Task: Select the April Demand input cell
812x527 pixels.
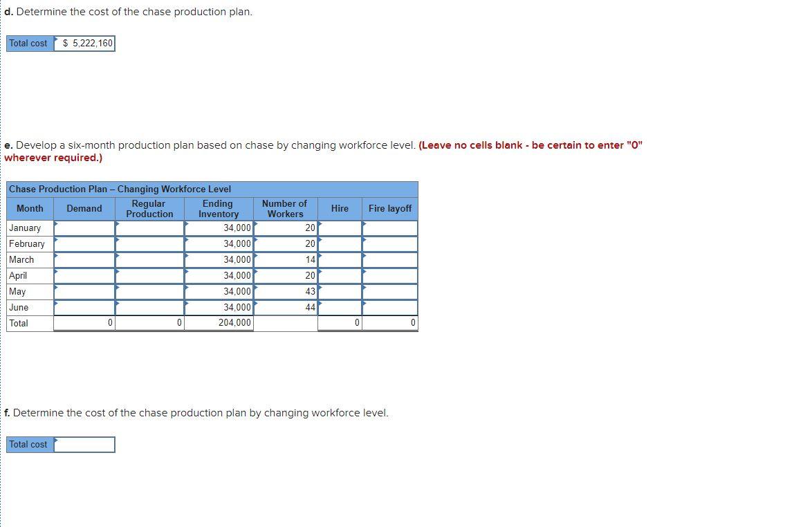Action: (84, 276)
